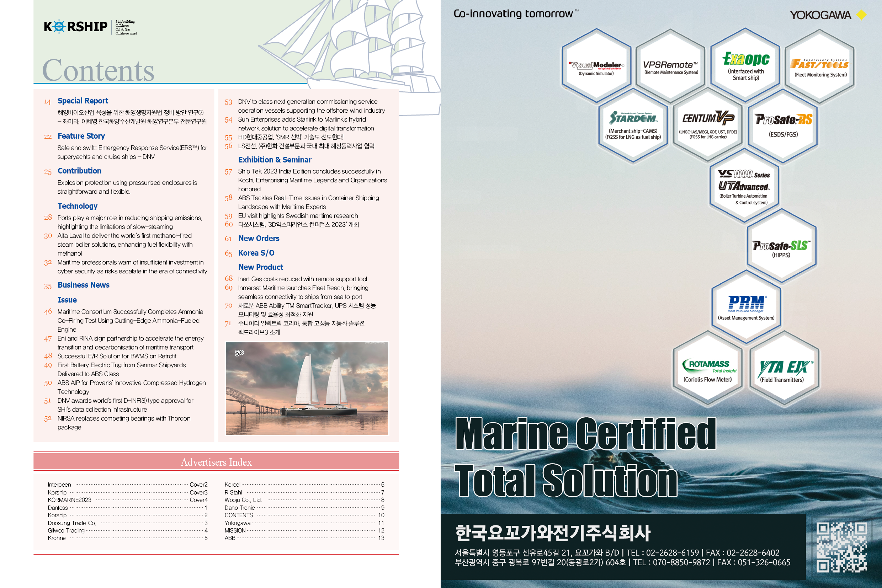Viewport: 882px width, 588px height.
Task: Click the Ship Tek 2023 India Edition entry
Action: (313, 180)
